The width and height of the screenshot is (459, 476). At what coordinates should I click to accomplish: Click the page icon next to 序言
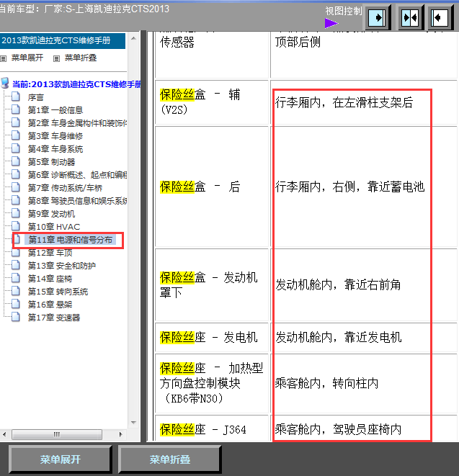tap(16, 96)
